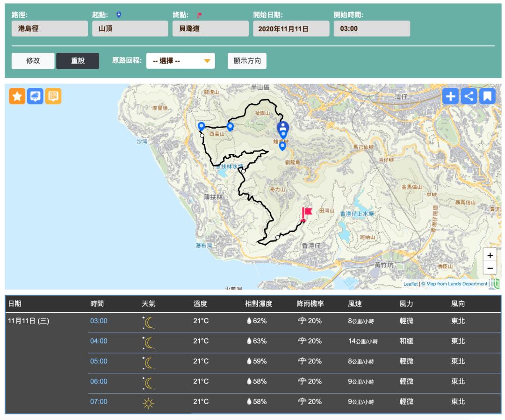Open the blue weather cloud icon
The width and height of the screenshot is (505, 420).
point(35,96)
